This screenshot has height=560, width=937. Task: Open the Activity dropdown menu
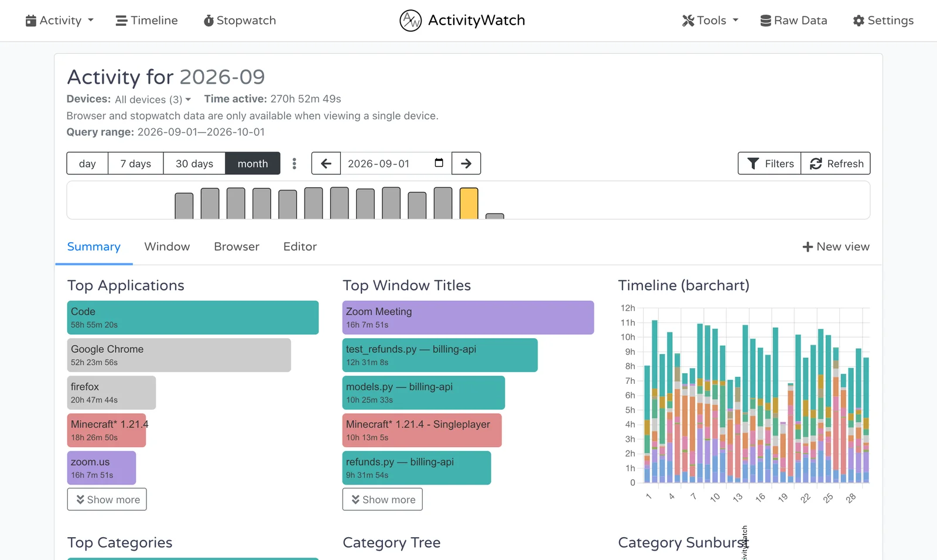point(60,20)
